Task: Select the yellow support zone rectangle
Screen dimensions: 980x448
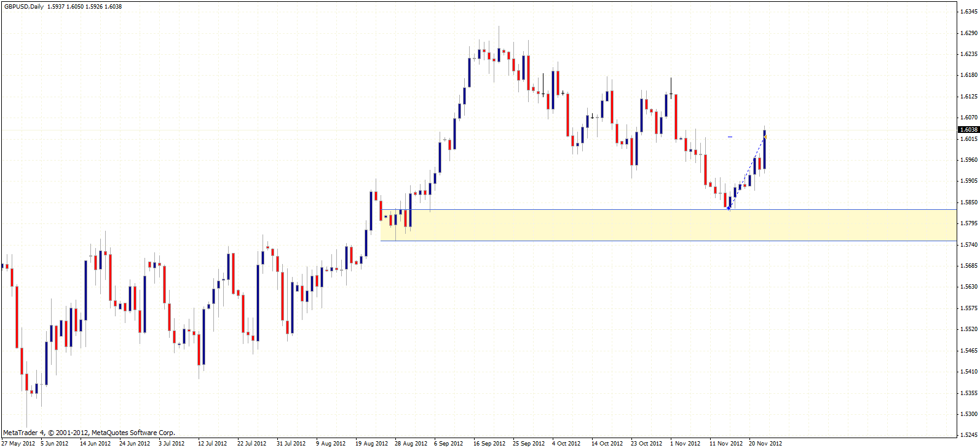Action: pos(668,225)
